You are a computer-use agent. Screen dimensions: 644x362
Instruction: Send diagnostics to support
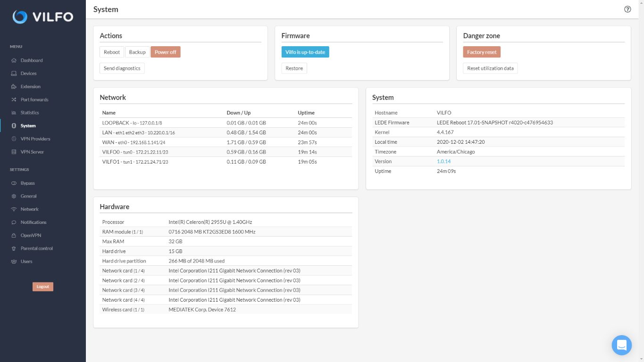pos(122,68)
